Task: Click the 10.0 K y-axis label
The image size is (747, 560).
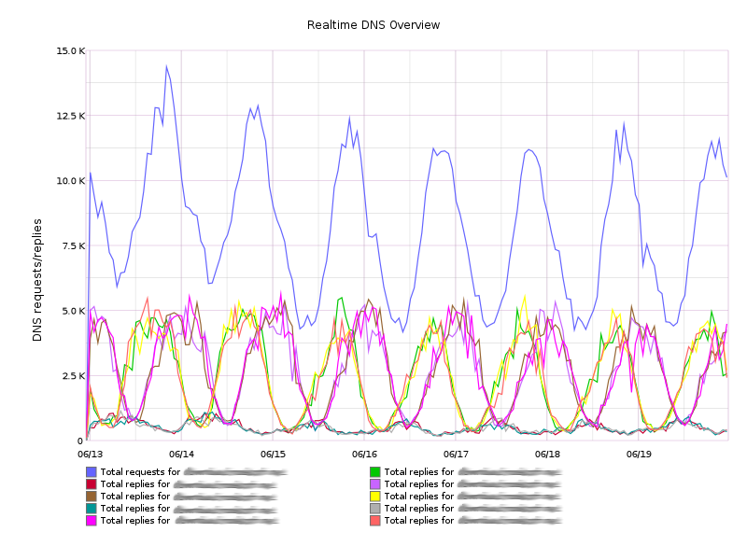Action: coord(71,181)
